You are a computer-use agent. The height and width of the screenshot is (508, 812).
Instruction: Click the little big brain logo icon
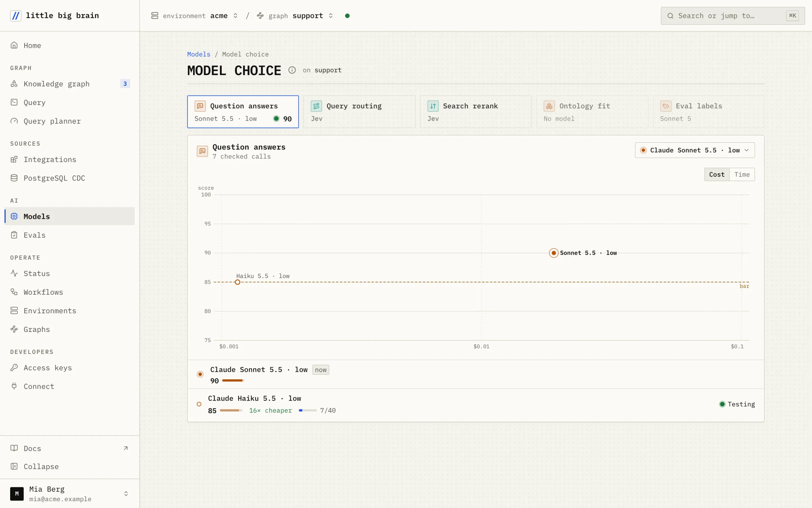[16, 16]
